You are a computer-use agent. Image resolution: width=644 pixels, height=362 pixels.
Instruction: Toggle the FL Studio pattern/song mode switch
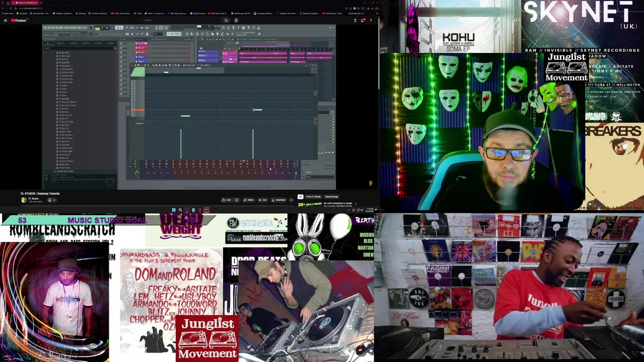click(98, 28)
